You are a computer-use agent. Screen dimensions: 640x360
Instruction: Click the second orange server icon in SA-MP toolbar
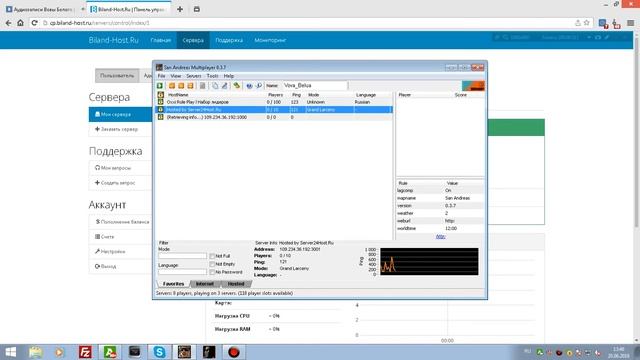[181, 86]
